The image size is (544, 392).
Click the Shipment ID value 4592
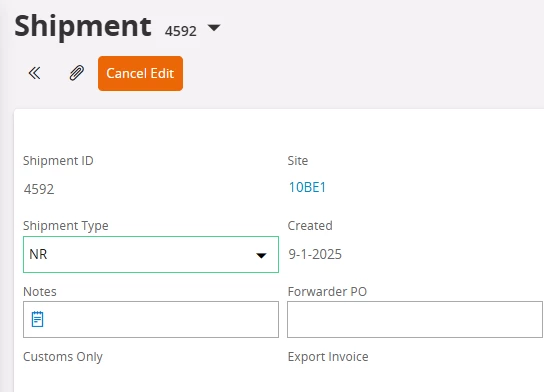coord(39,189)
